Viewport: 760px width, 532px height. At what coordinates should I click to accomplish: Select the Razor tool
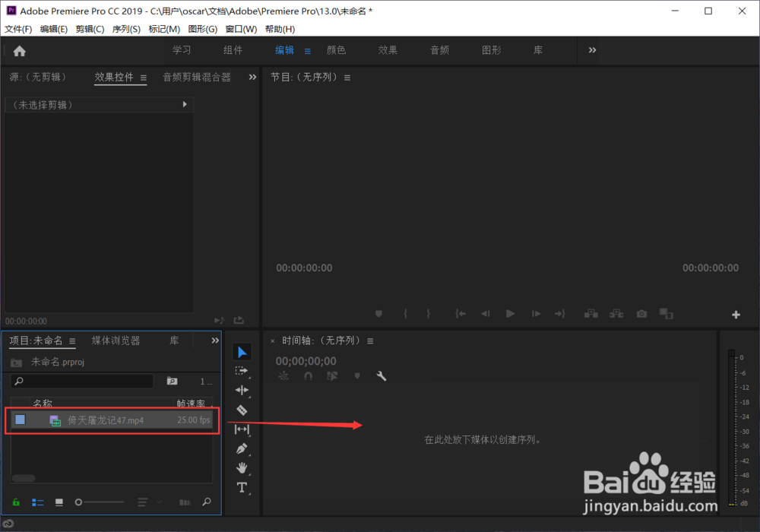pos(242,410)
